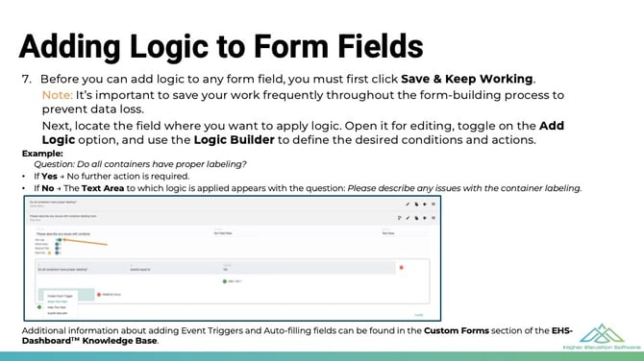Select the 'Autofill field with' menu option
Image resolution: width=644 pixels, height=361 pixels.
coord(58,313)
